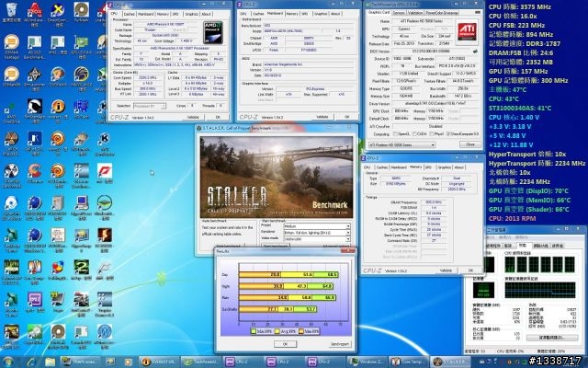The height and width of the screenshot is (368, 588).
Task: Switch to the S.T.A.L.K.E.R. taskbar button
Action: click(450, 362)
